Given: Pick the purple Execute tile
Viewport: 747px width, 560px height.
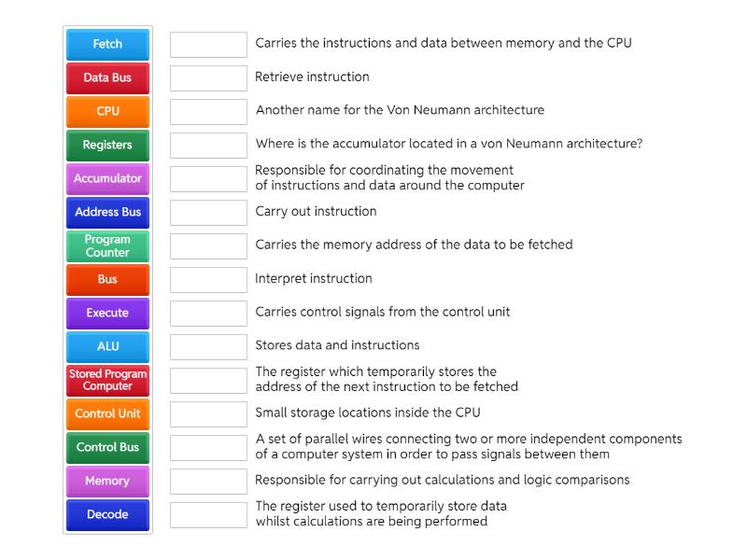Looking at the screenshot, I should (107, 314).
